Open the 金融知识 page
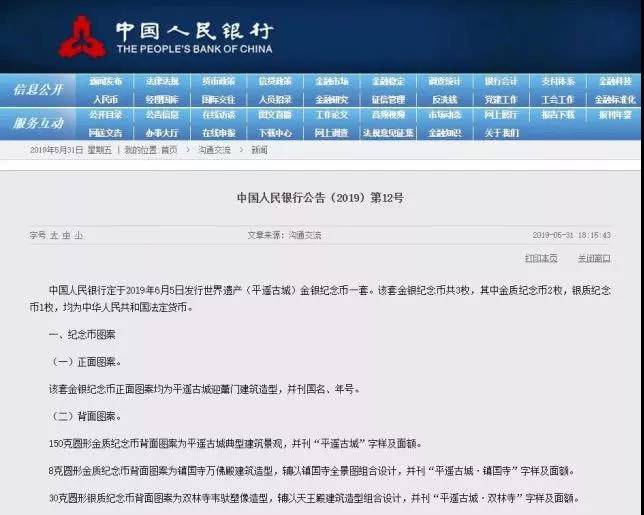 tap(444, 133)
